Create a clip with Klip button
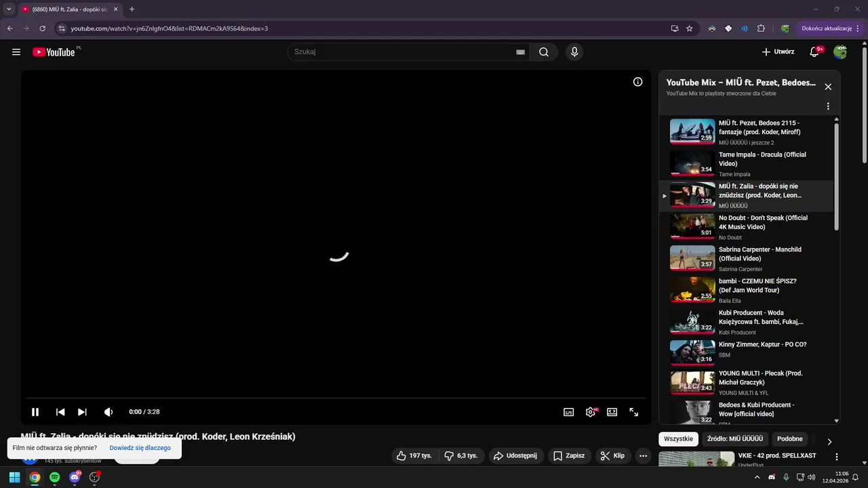This screenshot has width=868, height=488. (613, 456)
